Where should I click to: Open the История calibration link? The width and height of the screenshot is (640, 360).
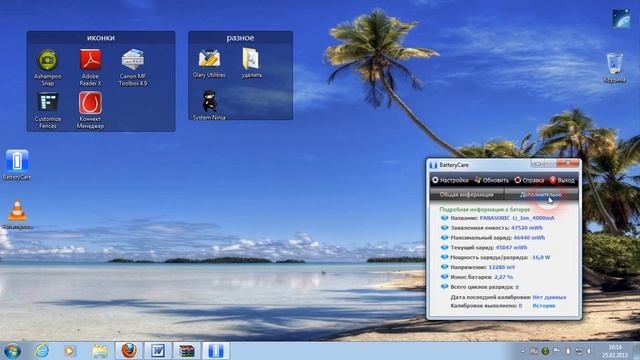544,305
